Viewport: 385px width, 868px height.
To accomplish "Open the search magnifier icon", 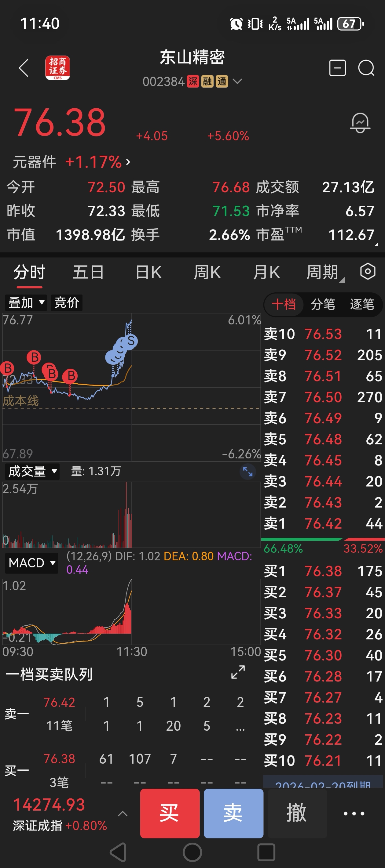I will (x=366, y=68).
